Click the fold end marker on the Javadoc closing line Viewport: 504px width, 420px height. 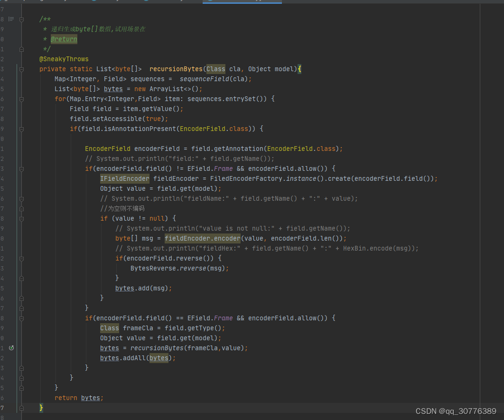(21, 49)
